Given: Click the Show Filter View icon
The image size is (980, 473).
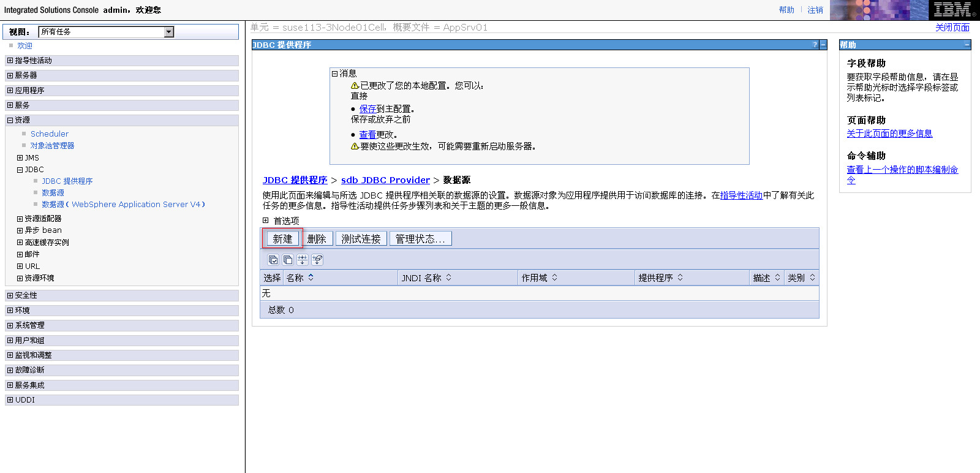Looking at the screenshot, I should click(x=303, y=260).
